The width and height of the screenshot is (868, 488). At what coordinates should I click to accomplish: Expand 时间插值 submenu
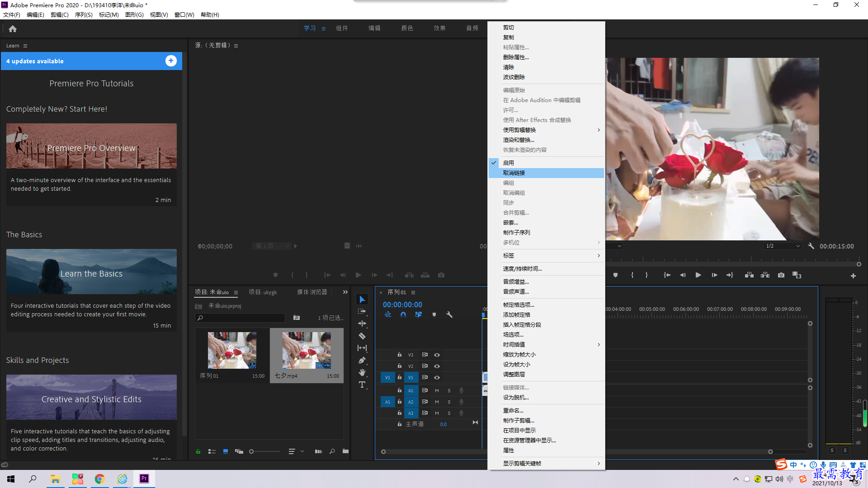click(x=546, y=345)
